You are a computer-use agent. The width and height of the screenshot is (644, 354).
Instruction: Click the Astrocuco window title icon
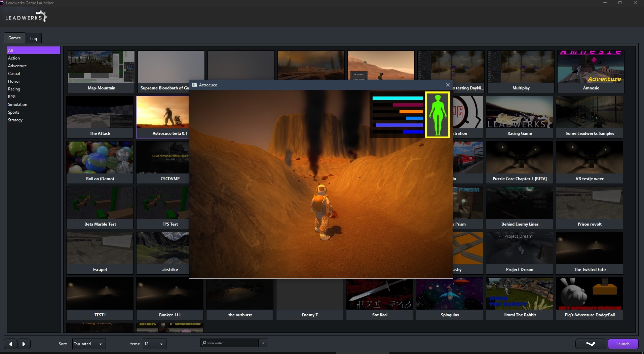194,85
